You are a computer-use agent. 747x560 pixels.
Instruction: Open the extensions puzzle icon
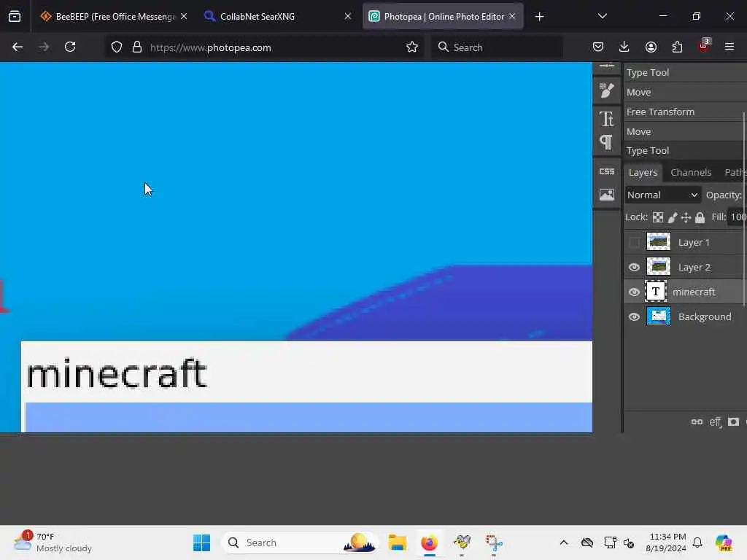click(677, 47)
